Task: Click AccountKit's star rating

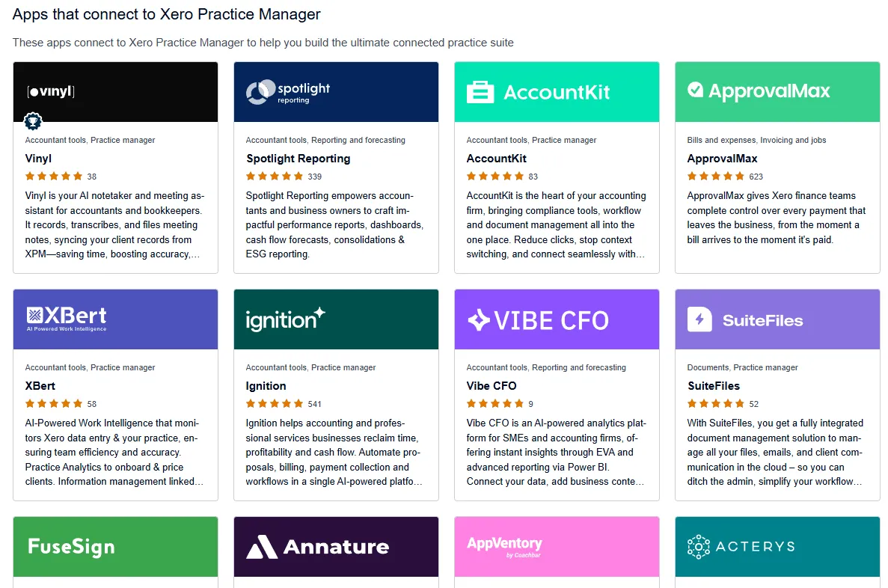Action: [x=495, y=176]
